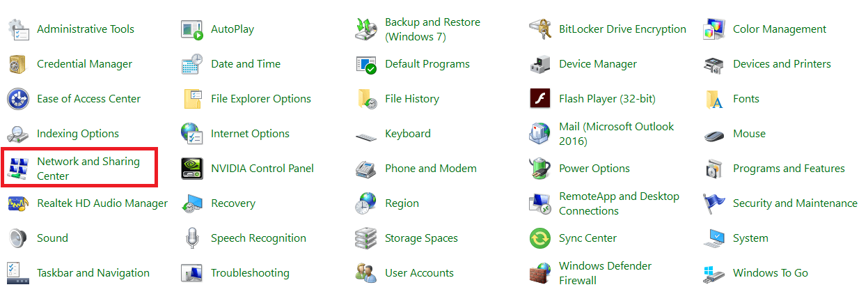
Task: Open the Realtek HD Audio Manager icon
Action: [18, 203]
